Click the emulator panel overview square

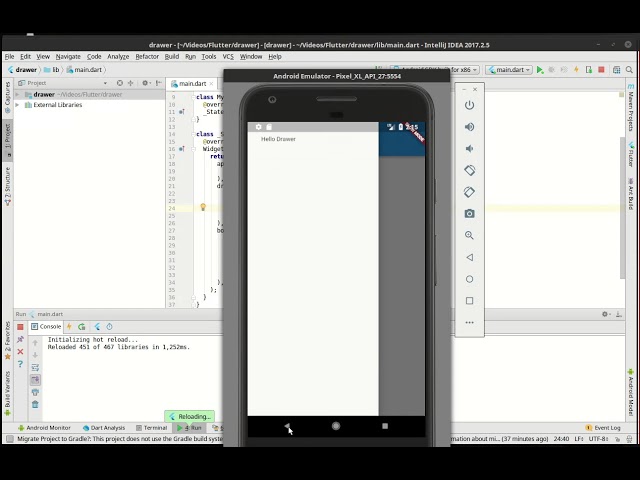(469, 301)
